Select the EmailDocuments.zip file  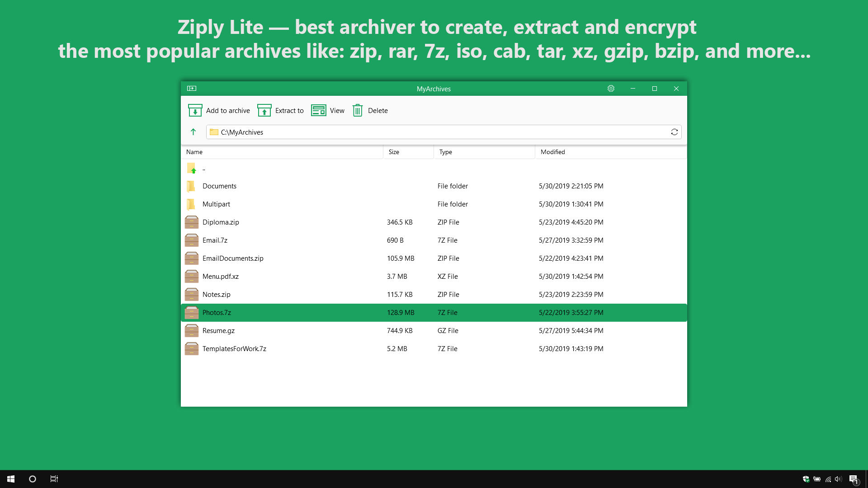point(233,258)
